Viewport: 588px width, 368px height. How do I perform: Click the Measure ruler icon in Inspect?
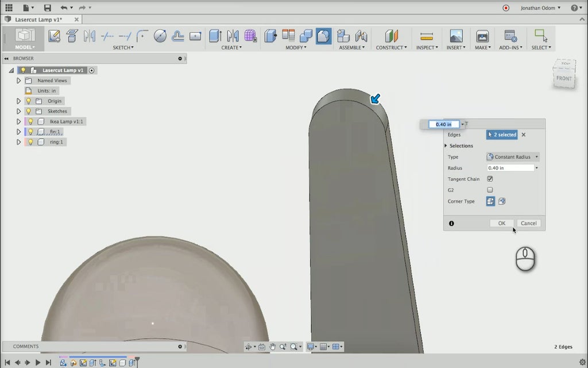pos(427,36)
